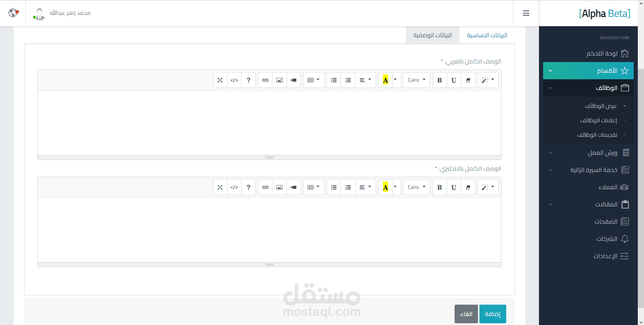This screenshot has width=644, height=325.
Task: Open الشركات companies in sidebar
Action: [588, 239]
